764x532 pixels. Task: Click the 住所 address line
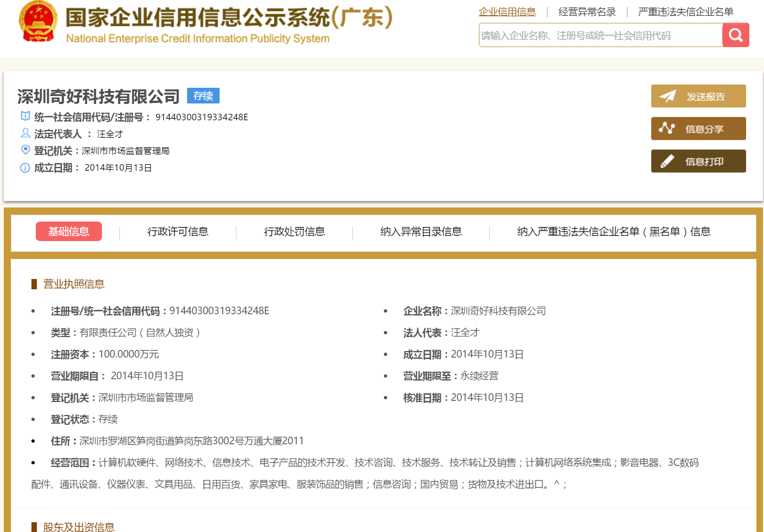pyautogui.click(x=177, y=441)
